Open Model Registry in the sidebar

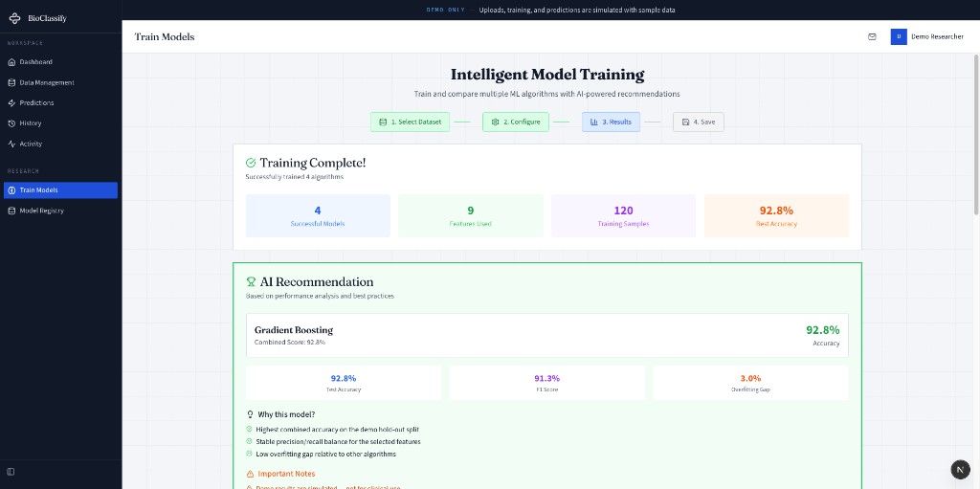(x=60, y=211)
